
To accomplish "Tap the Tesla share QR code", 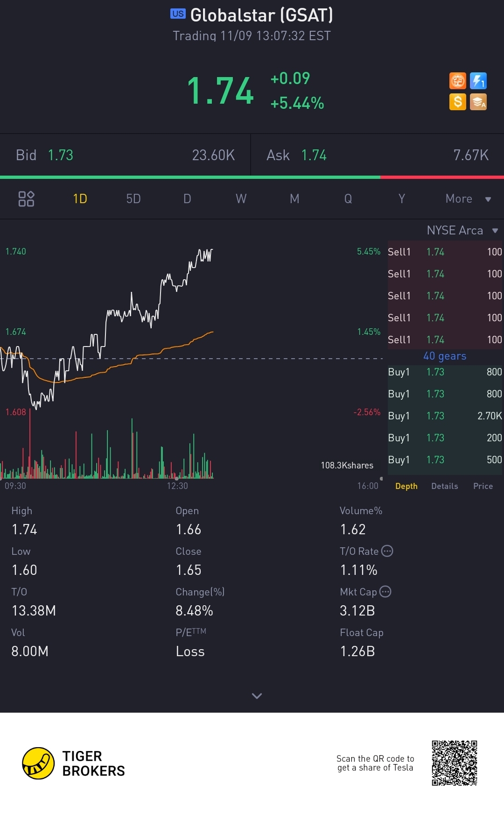I will (x=455, y=763).
